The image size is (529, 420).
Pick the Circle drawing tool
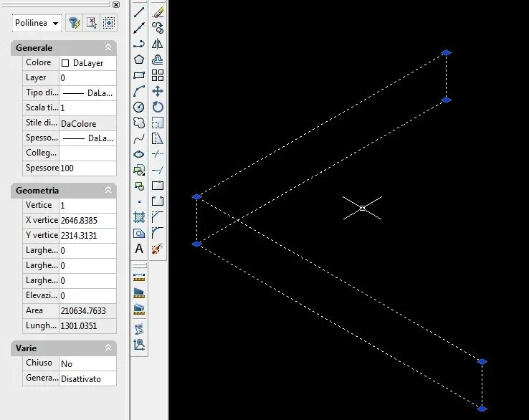pos(139,108)
